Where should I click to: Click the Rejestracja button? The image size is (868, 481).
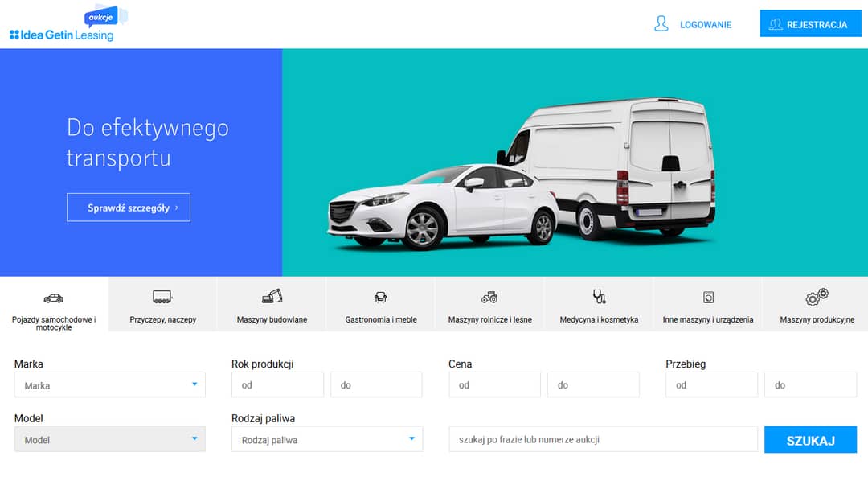click(x=809, y=24)
